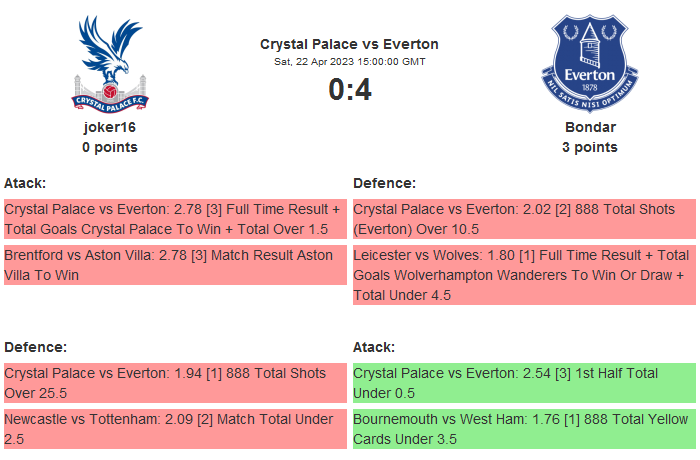This screenshot has width=700, height=460.
Task: Select the Crystal Palace To Win + Over 1.5 bet
Action: 175,219
